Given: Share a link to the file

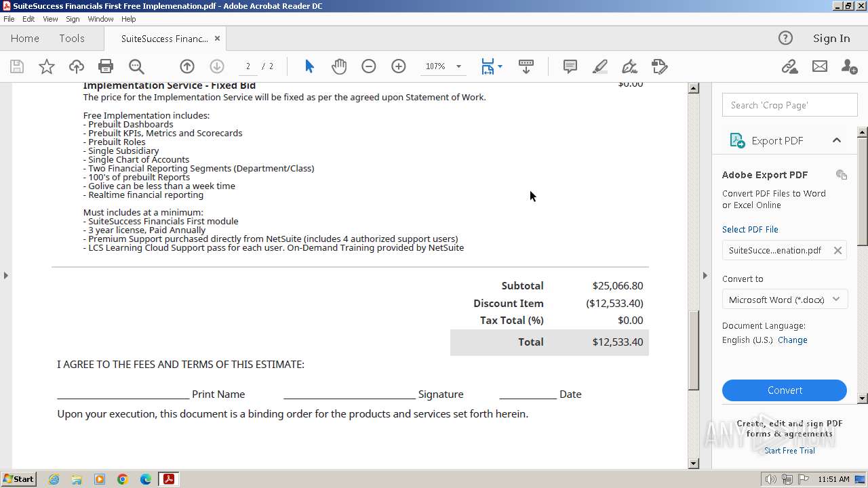Looking at the screenshot, I should pyautogui.click(x=789, y=66).
